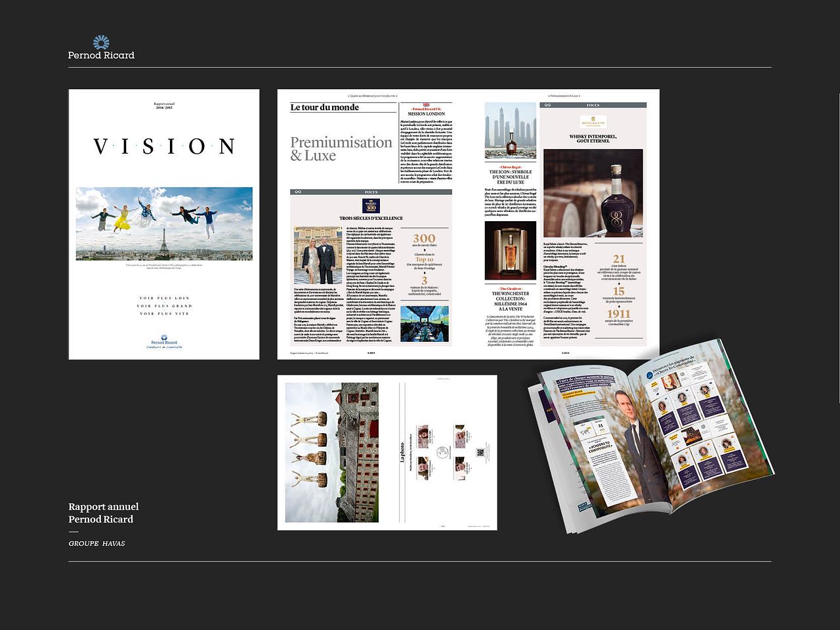Click the Pernod Ricard emblem in the header
Screen dimensions: 840x630
101,43
